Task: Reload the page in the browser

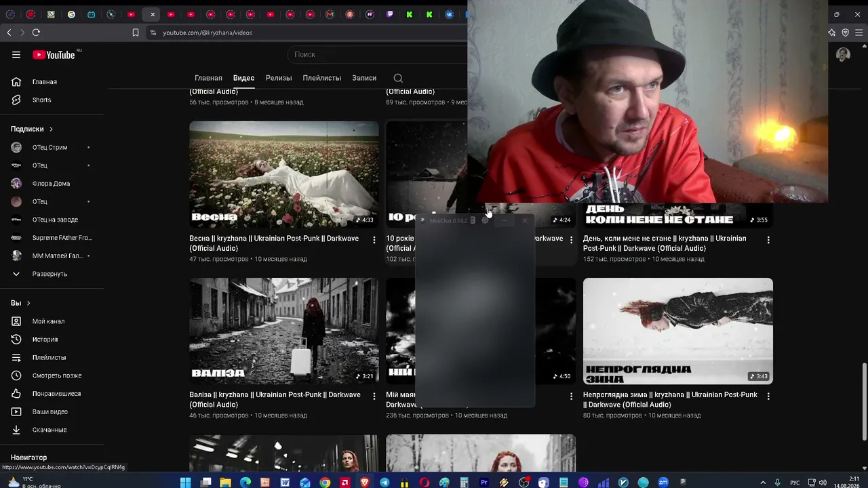Action: click(x=36, y=33)
